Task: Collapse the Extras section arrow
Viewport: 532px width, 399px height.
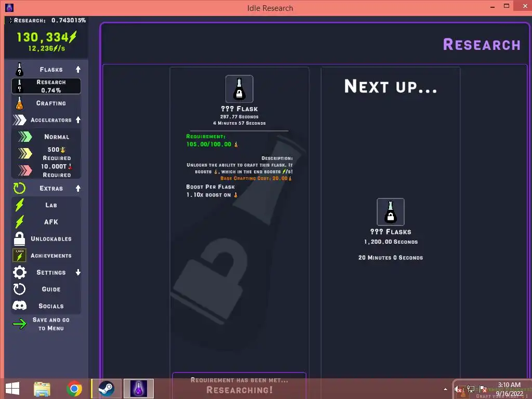Action: (x=78, y=188)
